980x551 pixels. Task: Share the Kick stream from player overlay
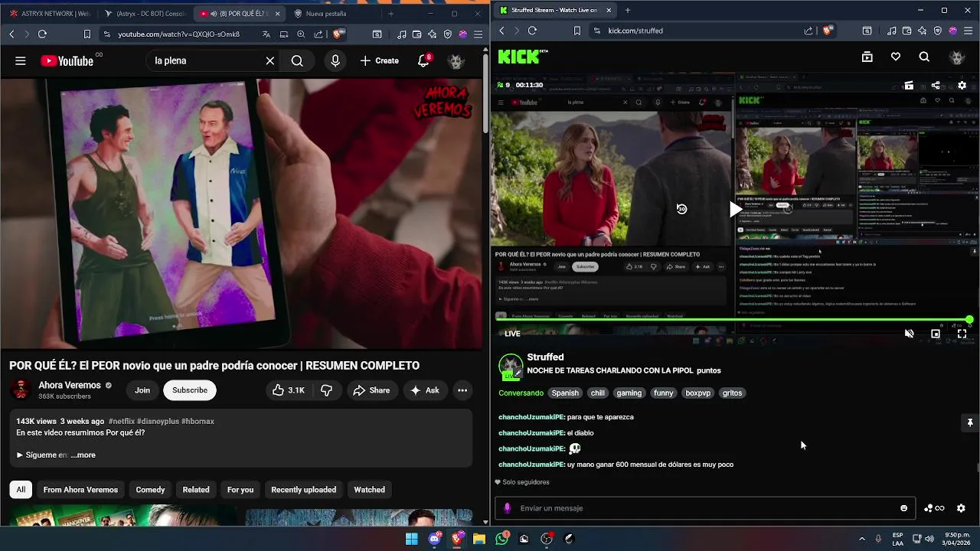pyautogui.click(x=936, y=85)
